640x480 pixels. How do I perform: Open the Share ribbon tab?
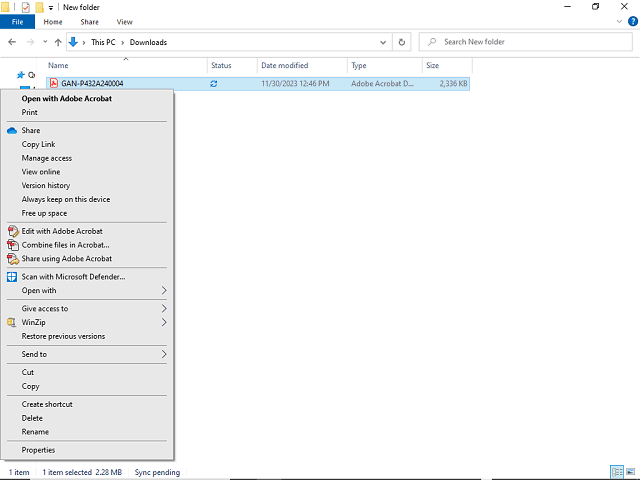pyautogui.click(x=89, y=22)
